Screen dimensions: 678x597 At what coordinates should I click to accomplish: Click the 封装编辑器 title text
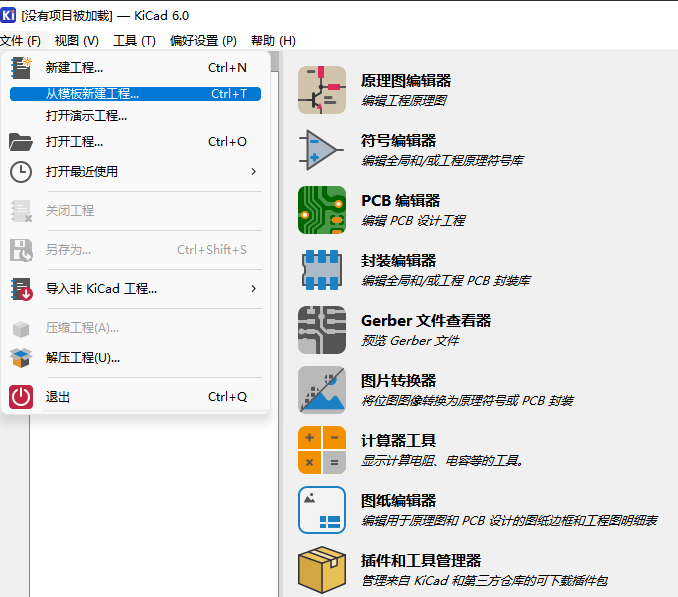point(399,261)
